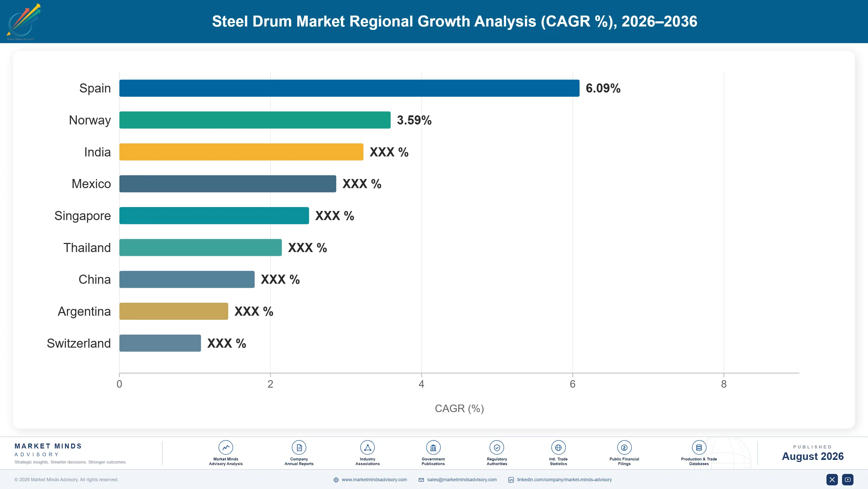The height and width of the screenshot is (489, 868).
Task: Click the copyright notice in the footer
Action: pyautogui.click(x=66, y=480)
